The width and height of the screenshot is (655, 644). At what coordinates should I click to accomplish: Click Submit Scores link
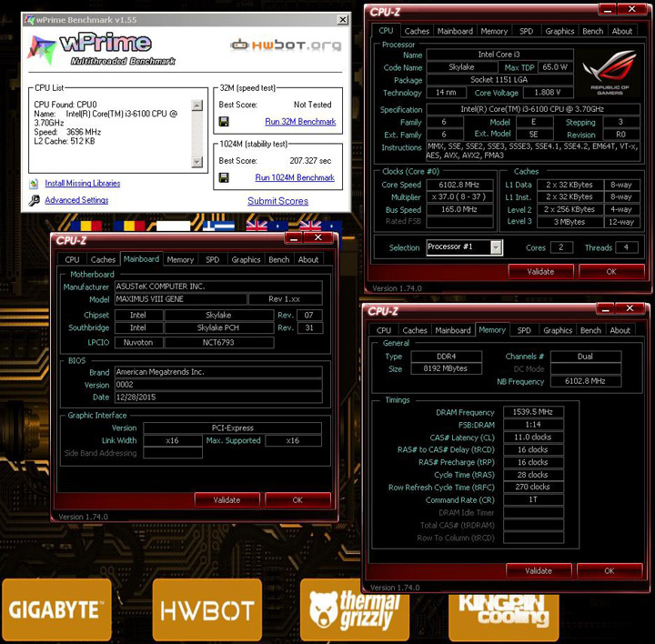pyautogui.click(x=277, y=201)
